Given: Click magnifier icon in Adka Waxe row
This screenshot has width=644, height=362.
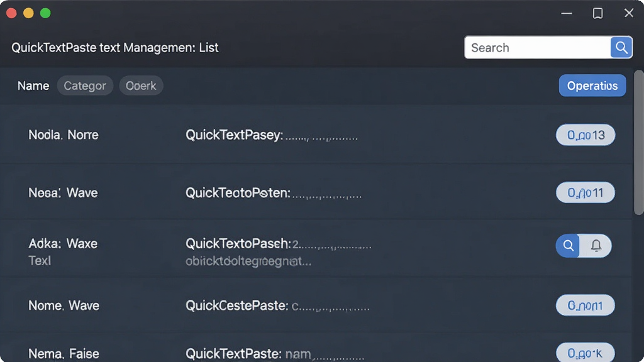Looking at the screenshot, I should (x=568, y=246).
